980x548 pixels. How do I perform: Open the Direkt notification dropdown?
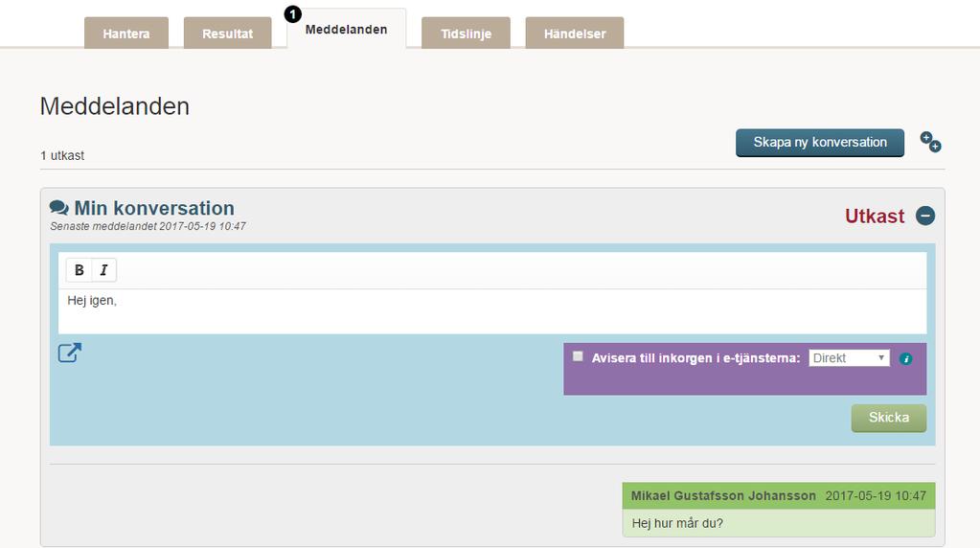pos(849,358)
